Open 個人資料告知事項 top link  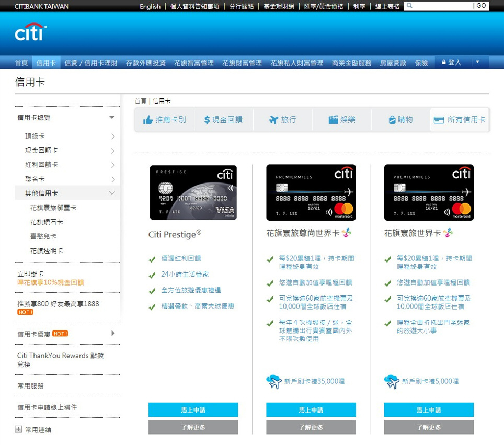point(194,6)
